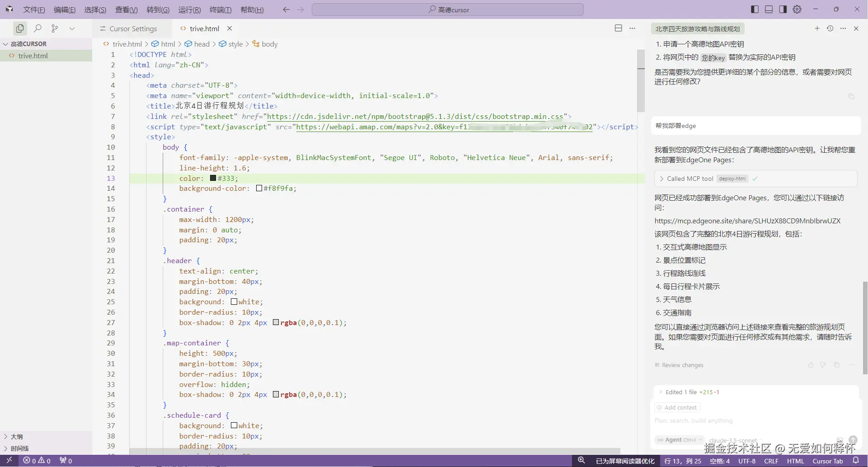The height and width of the screenshot is (467, 868).
Task: Open settings via the gear icon
Action: 797,9
